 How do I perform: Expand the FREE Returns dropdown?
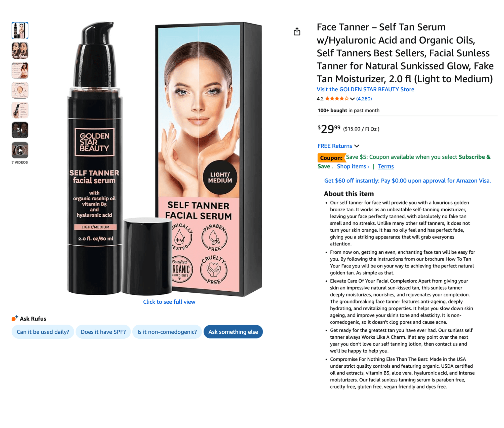(338, 146)
